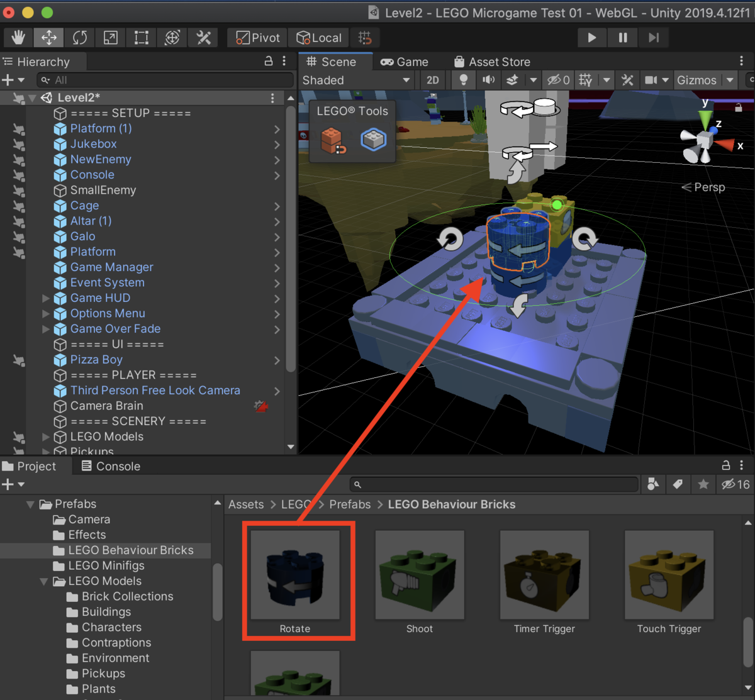Select the Move tool
755x700 pixels.
(49, 38)
